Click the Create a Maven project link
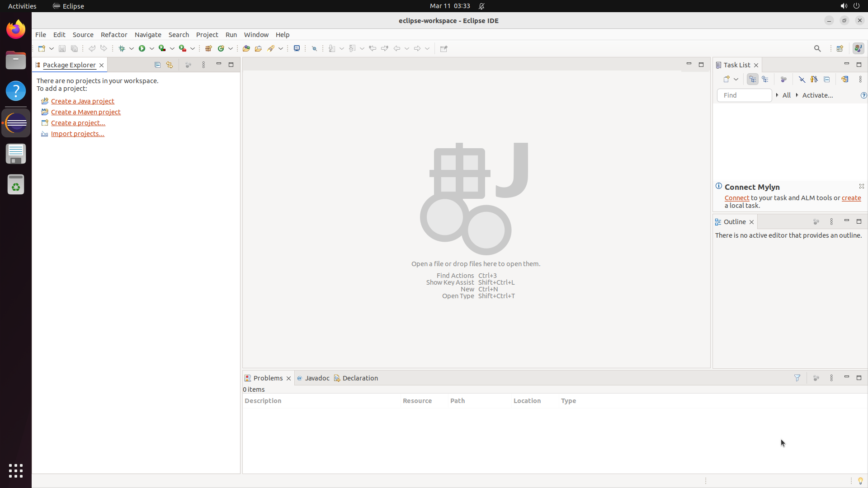Image resolution: width=868 pixels, height=488 pixels. [x=85, y=112]
